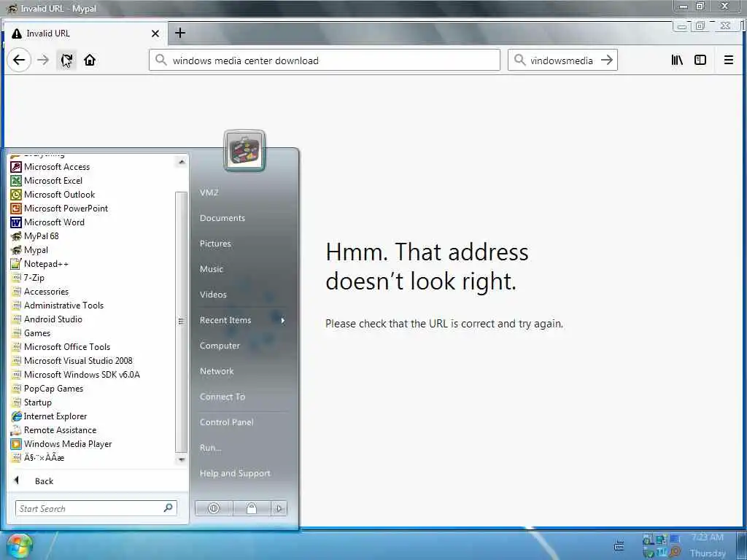Screen dimensions: 747x560
Task: Click the Start menu power button
Action: coord(214,508)
